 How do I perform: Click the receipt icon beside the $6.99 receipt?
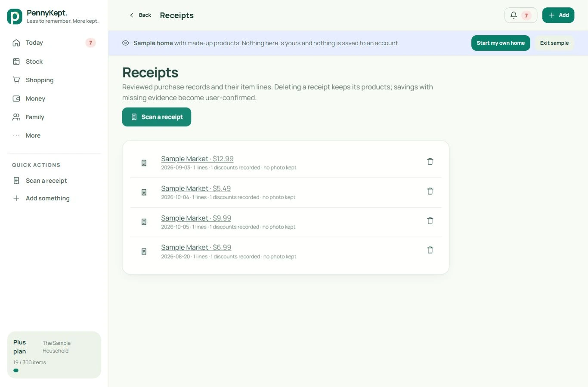144,252
